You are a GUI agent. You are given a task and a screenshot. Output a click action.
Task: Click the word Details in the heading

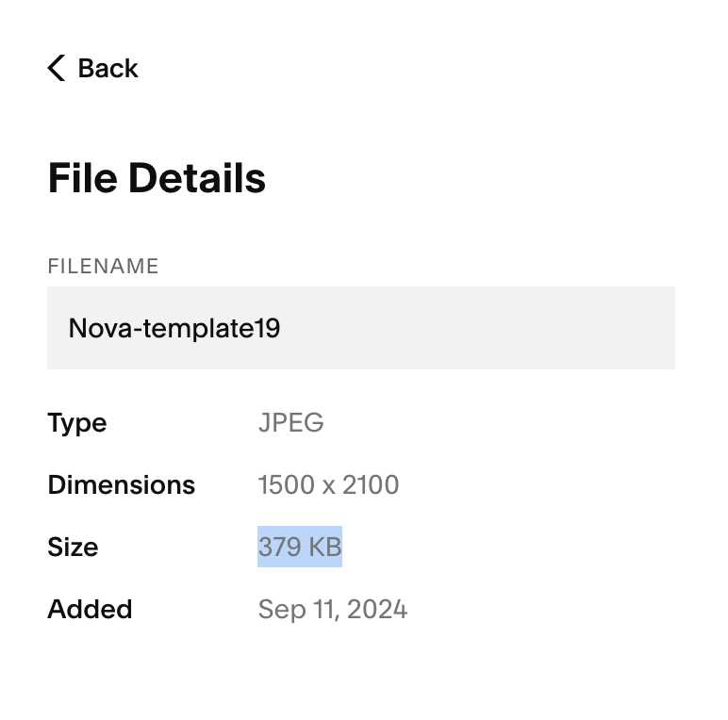pos(197,178)
